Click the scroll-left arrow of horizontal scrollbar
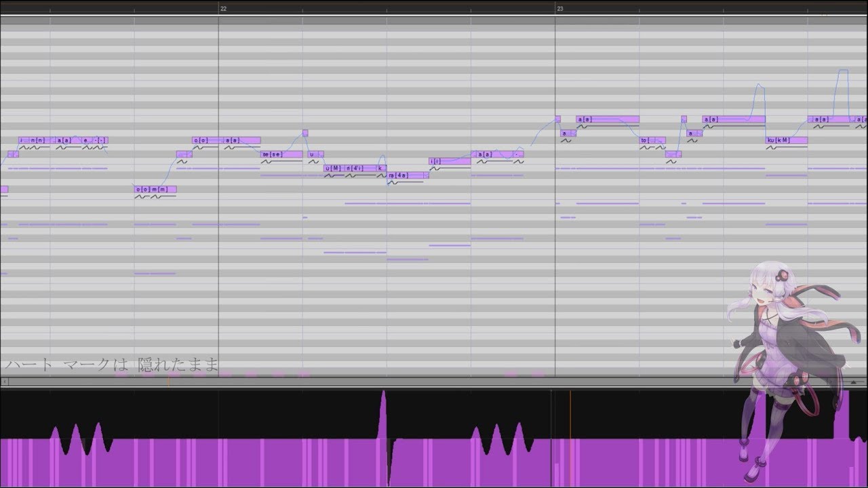Image resolution: width=868 pixels, height=488 pixels. click(x=3, y=382)
